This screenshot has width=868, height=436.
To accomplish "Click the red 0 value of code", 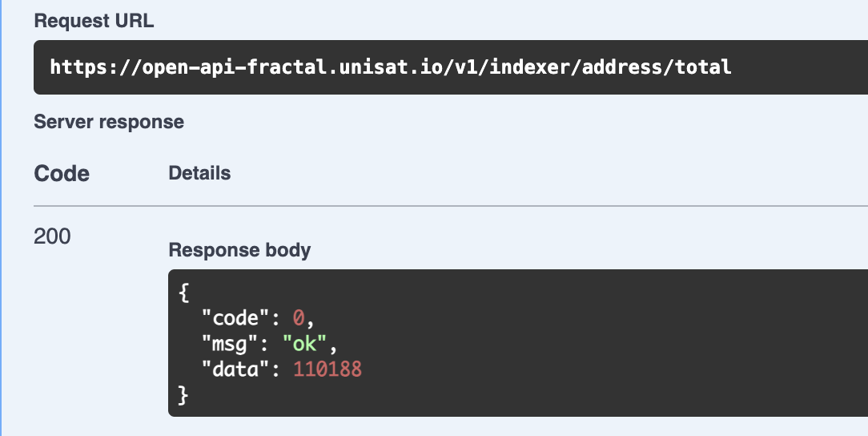I will point(299,318).
